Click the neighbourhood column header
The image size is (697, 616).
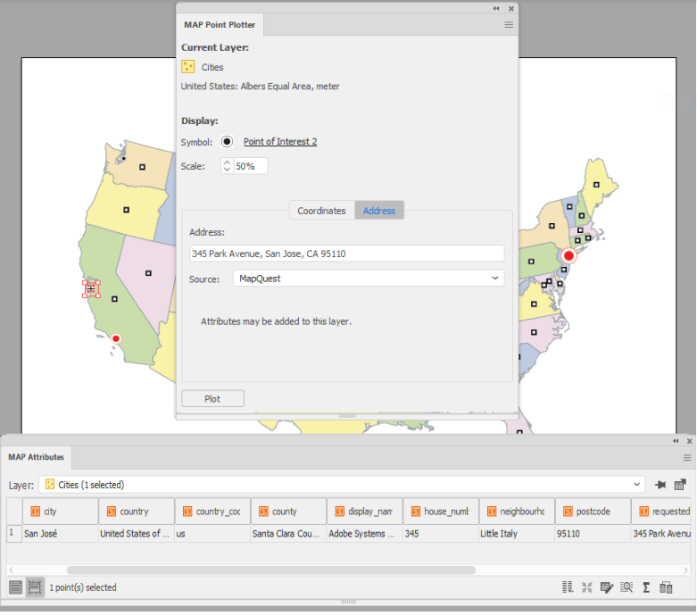[517, 512]
